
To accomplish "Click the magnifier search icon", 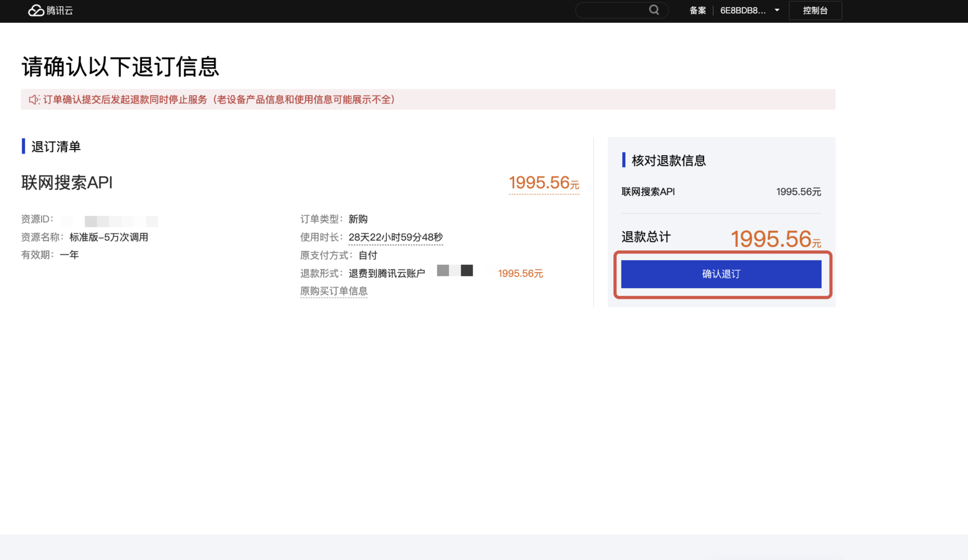I will click(654, 10).
